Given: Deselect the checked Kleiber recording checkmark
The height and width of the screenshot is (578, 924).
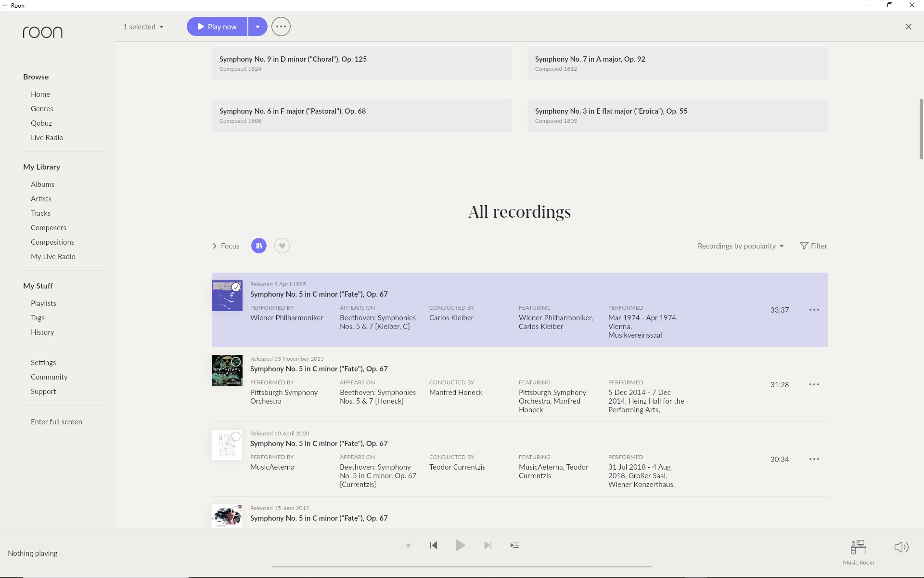Looking at the screenshot, I should (236, 287).
